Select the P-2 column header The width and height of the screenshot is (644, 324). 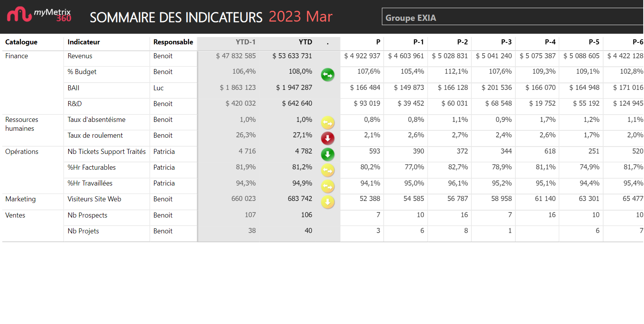(x=463, y=42)
